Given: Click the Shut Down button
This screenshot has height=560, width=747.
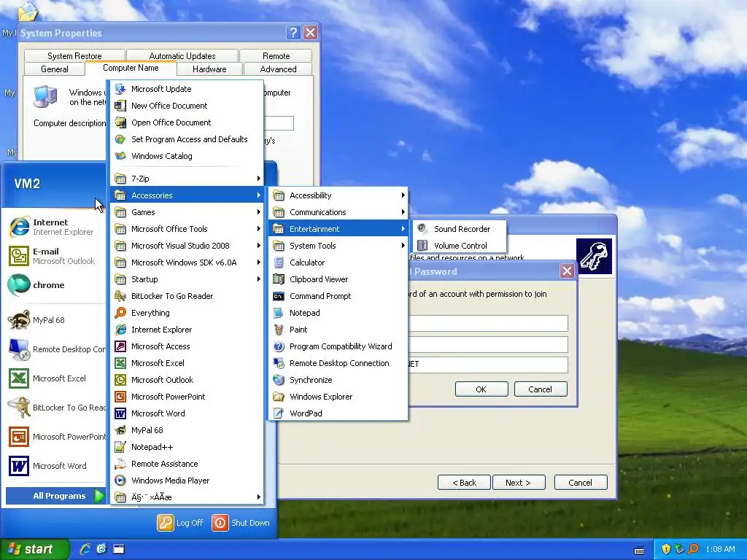Looking at the screenshot, I should [241, 522].
